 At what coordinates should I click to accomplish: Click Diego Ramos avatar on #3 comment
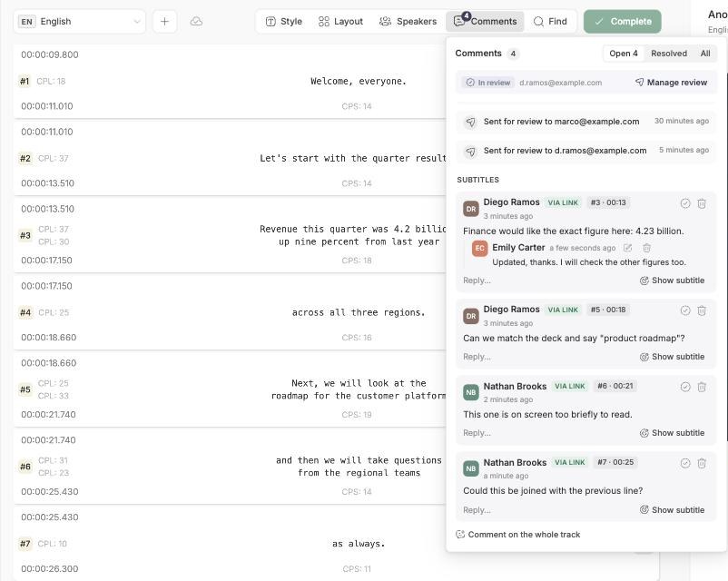point(471,209)
